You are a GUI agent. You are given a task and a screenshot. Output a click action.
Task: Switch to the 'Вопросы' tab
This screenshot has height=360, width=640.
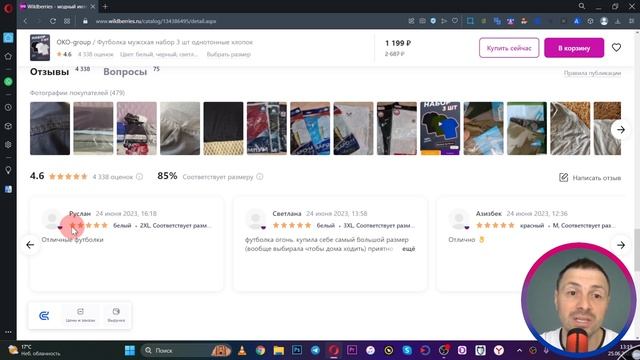click(x=125, y=72)
